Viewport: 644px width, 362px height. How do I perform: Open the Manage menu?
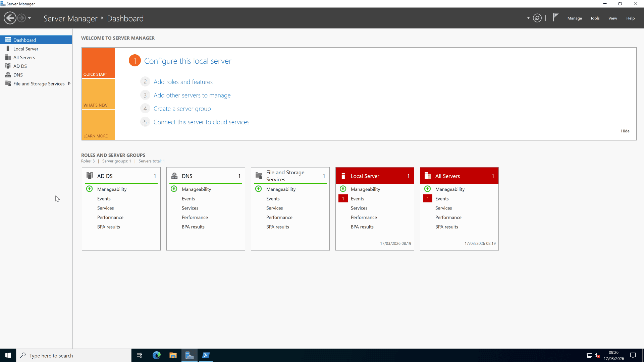point(575,18)
